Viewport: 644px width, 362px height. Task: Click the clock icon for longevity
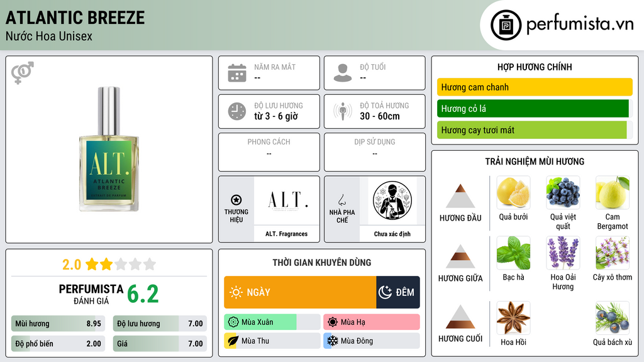237,111
